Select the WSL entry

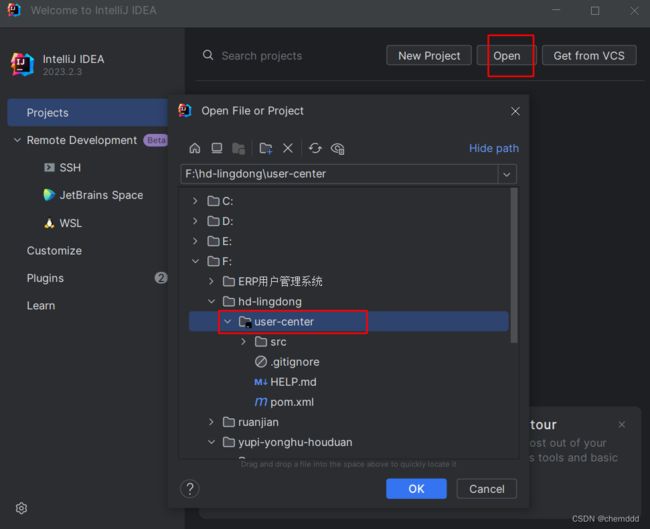pyautogui.click(x=70, y=223)
